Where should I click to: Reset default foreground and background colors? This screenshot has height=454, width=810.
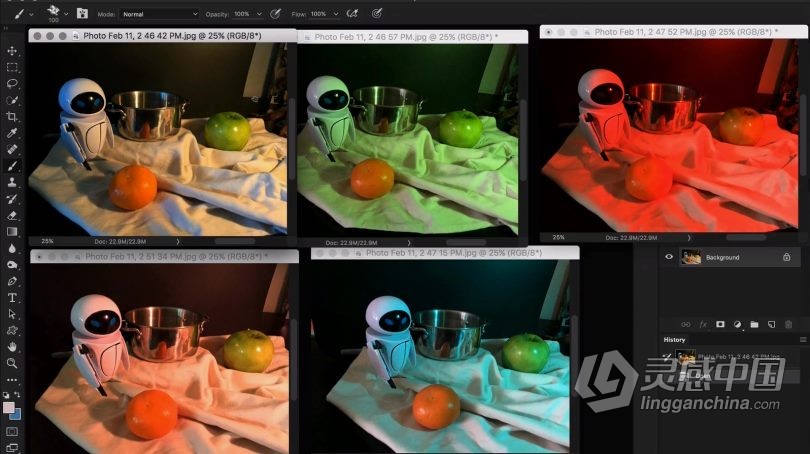click(x=6, y=395)
